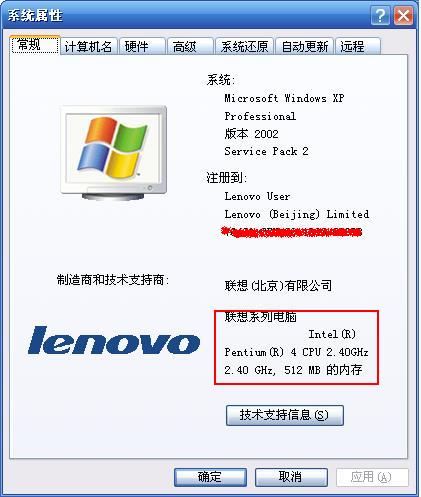
Task: Open 技术支持信息 support info button
Action: [285, 415]
